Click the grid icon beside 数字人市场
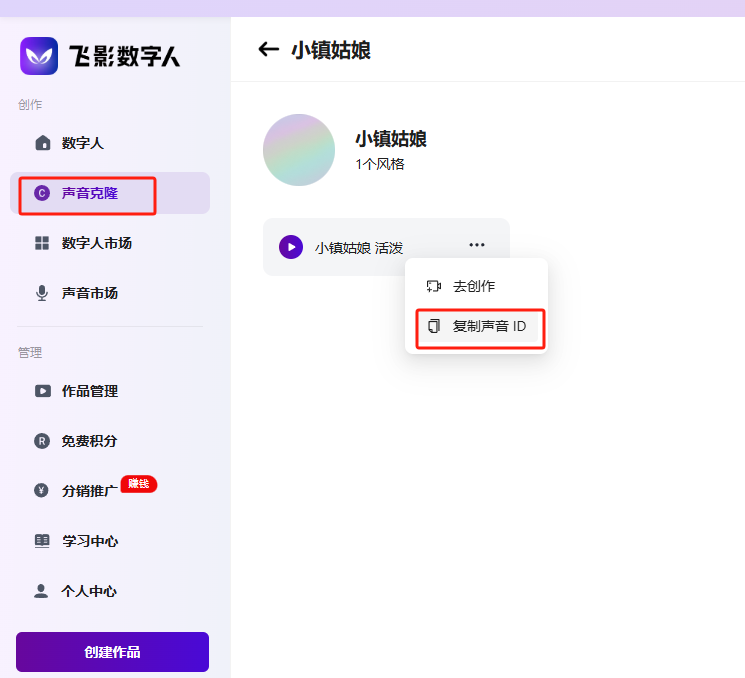 click(x=42, y=243)
